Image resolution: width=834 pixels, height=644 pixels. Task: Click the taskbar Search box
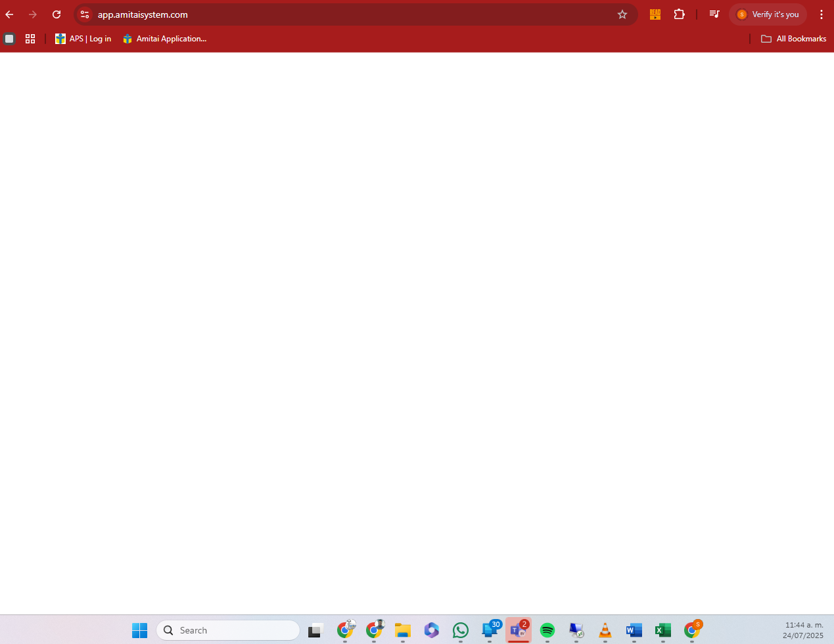(227, 630)
